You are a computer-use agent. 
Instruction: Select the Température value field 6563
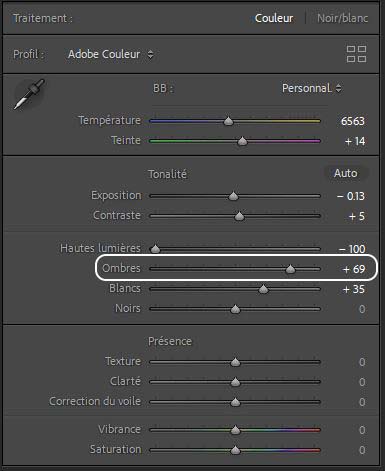[x=353, y=121]
